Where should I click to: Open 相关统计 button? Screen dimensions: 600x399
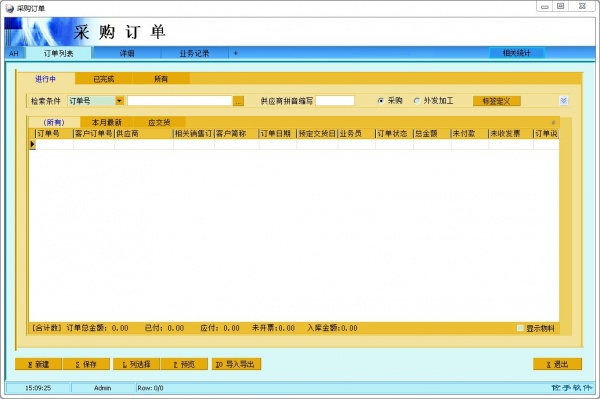(x=517, y=53)
